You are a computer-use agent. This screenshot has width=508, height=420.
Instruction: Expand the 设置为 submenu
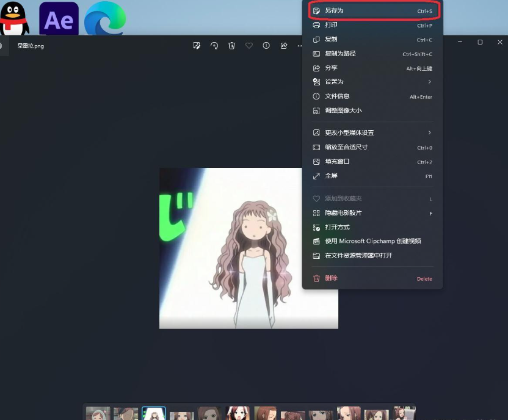[x=372, y=82]
